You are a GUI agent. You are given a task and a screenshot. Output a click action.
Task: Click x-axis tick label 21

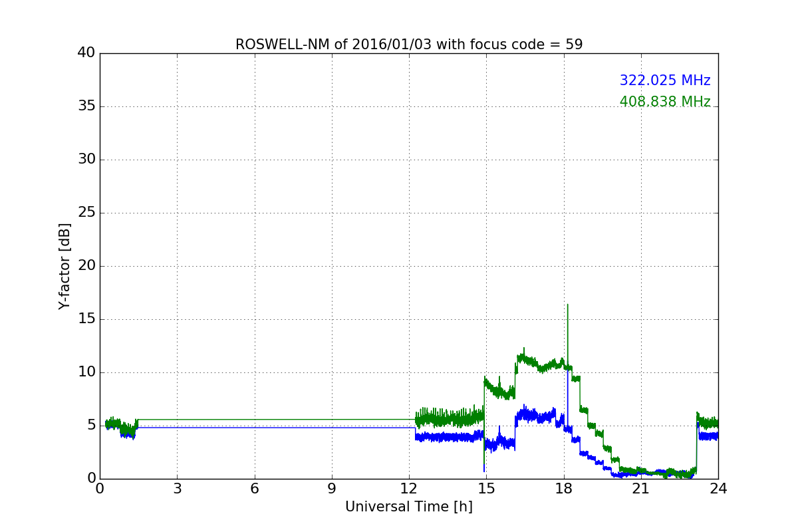point(641,489)
